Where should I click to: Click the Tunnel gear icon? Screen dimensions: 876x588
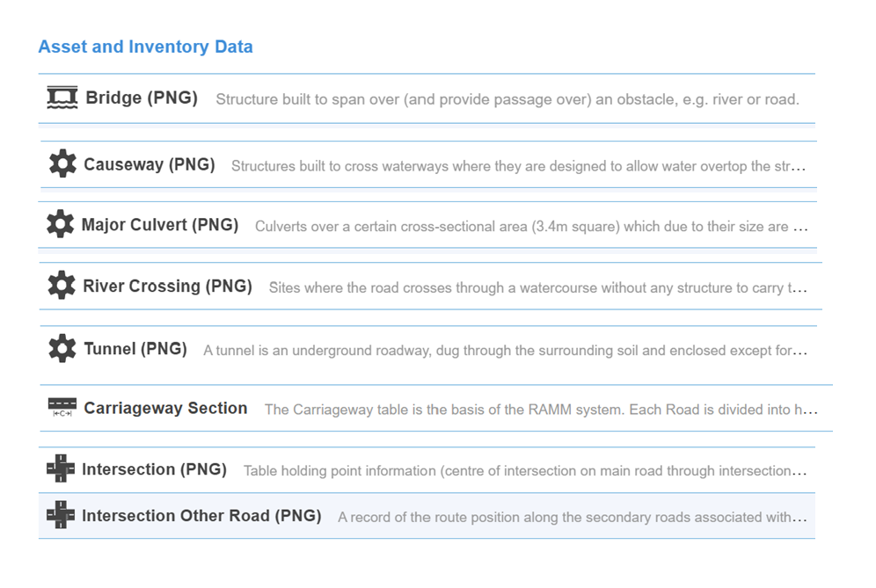tap(62, 349)
